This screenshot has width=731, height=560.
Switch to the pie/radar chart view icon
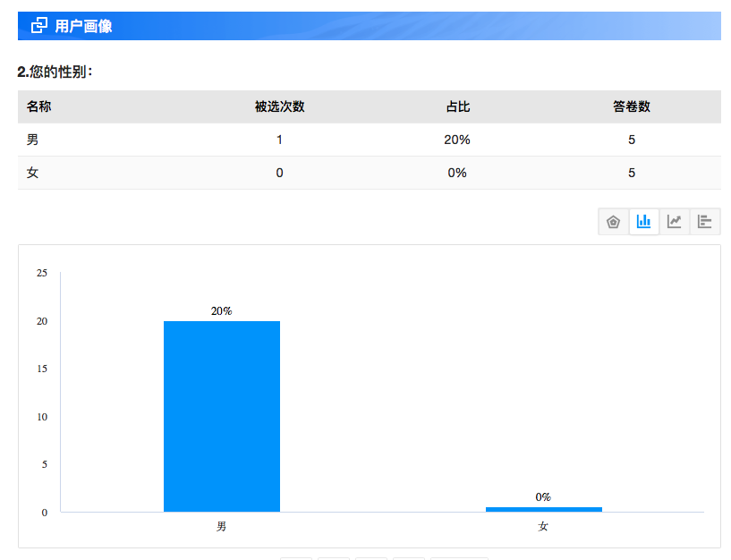(613, 222)
